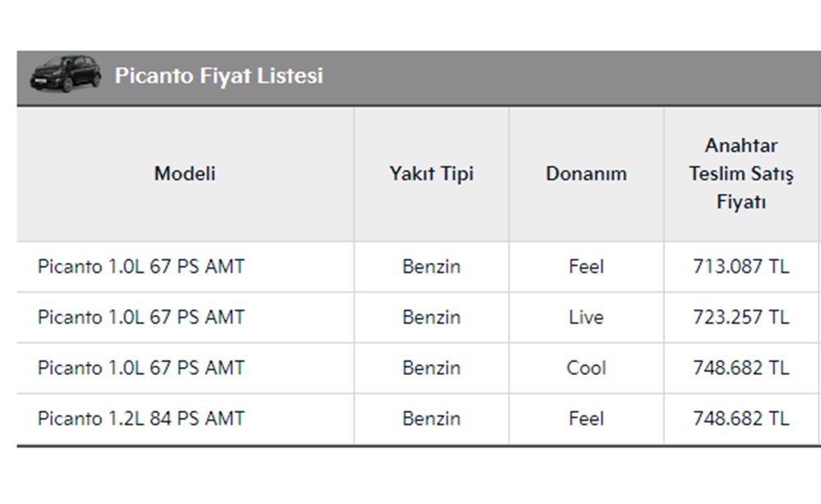Select Benzin in the Picanto 1.2L row

431,419
